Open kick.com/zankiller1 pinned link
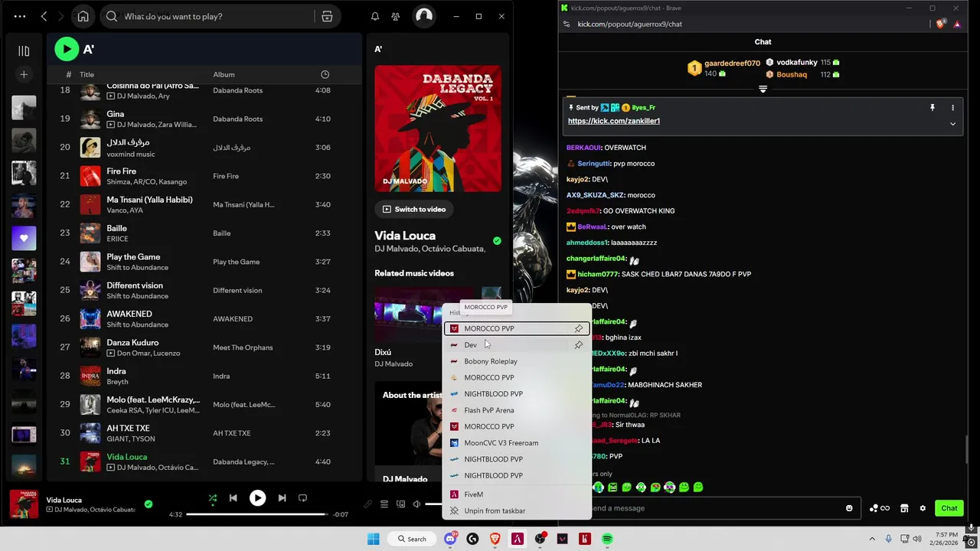The image size is (980, 551). [614, 121]
